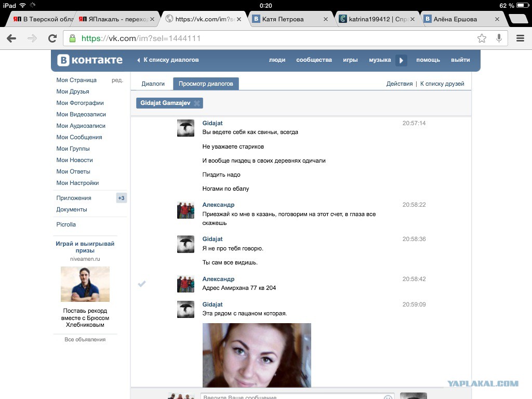
Task: Open Мои Аудиозаписи in sidebar
Action: [81, 126]
